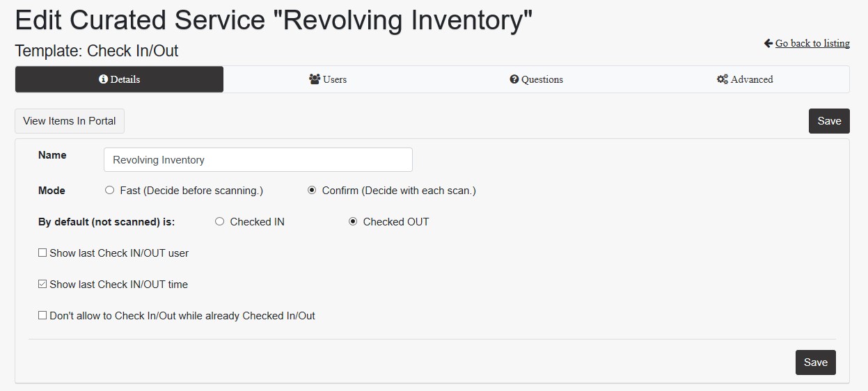
Task: Switch to the Users tab label
Action: (335, 79)
